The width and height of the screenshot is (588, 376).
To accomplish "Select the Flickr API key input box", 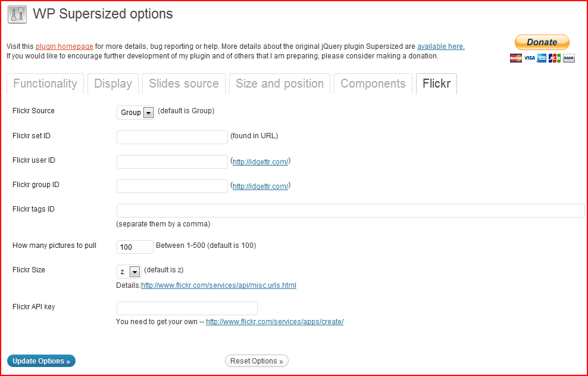I will point(187,308).
